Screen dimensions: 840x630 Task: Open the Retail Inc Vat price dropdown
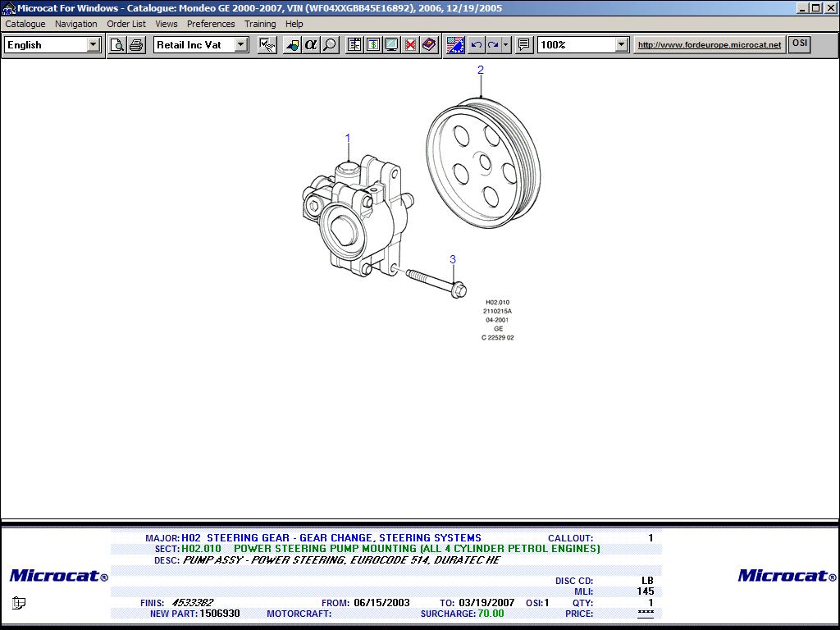(x=241, y=45)
